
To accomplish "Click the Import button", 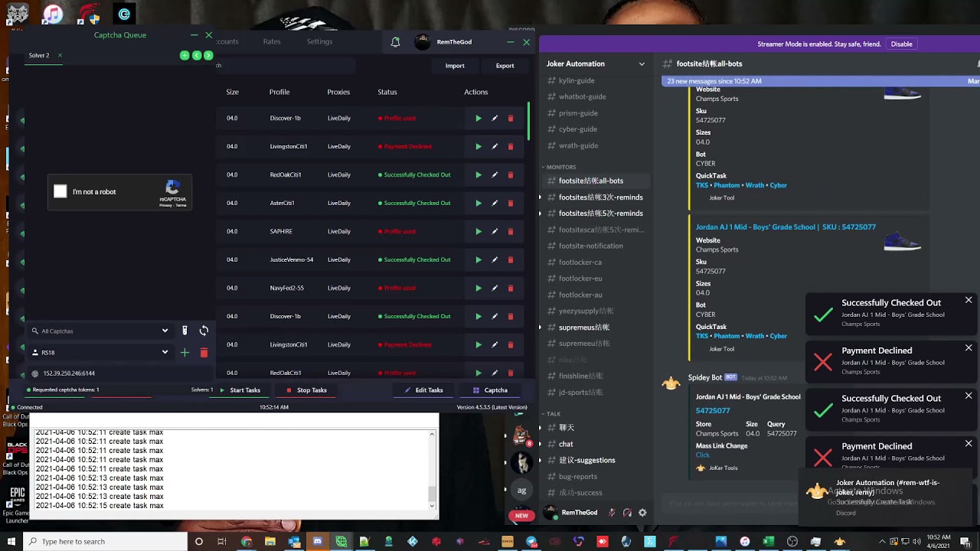I will [455, 66].
